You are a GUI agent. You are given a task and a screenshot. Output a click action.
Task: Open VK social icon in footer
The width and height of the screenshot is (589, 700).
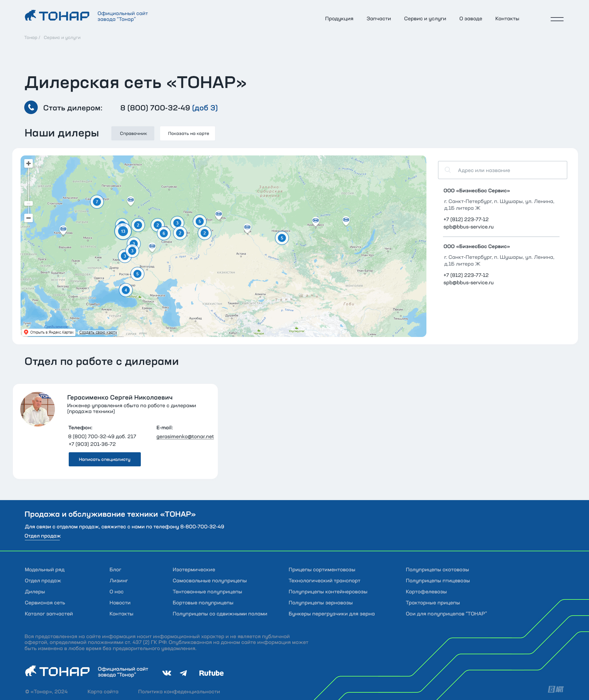pyautogui.click(x=167, y=673)
